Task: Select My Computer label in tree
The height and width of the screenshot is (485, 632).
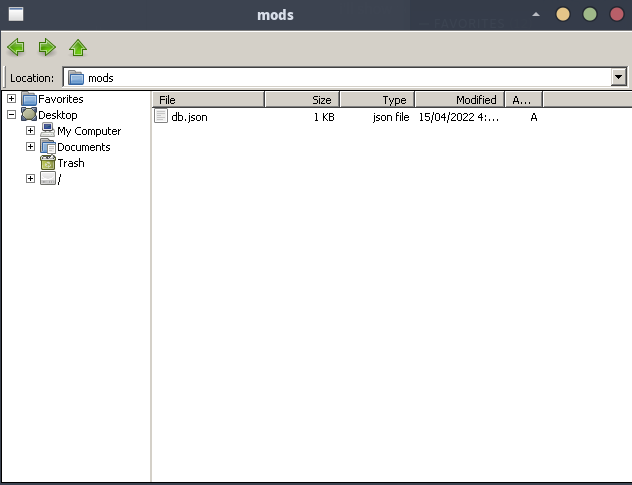Action: [x=89, y=131]
